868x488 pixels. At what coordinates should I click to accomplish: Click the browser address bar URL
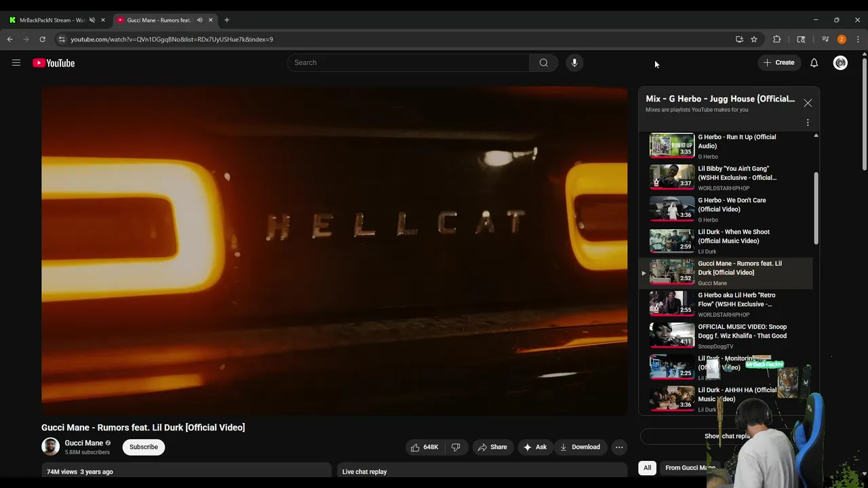point(172,39)
